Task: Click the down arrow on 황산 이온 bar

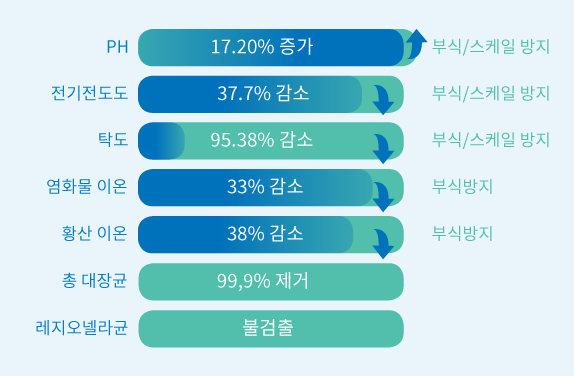Action: pyautogui.click(x=383, y=244)
